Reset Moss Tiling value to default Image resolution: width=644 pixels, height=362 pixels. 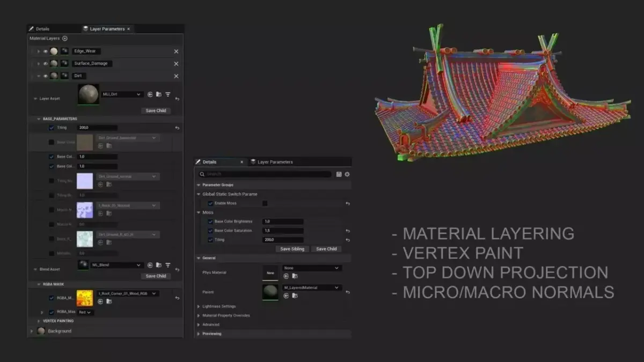[348, 240]
